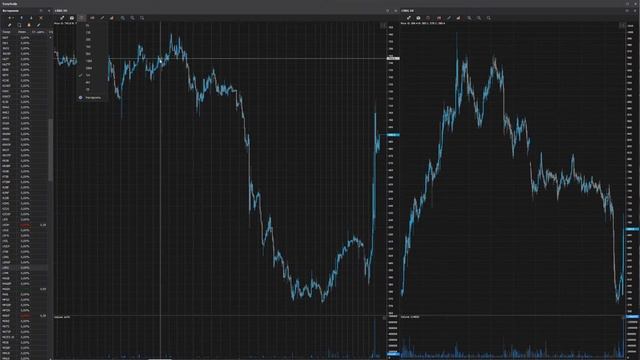640x360 pixels.
Task: Click the orange square icon in instruments toolbar
Action: tap(29, 25)
